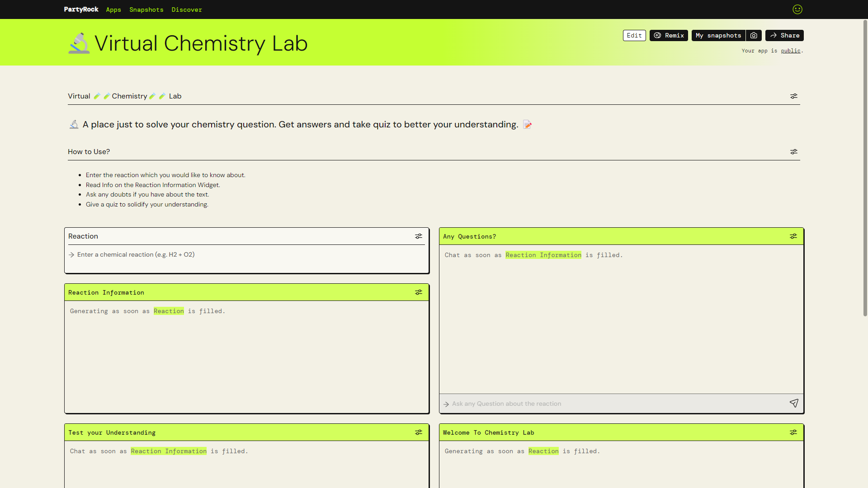
Task: Open settings for the Reaction Information widget
Action: 419,292
